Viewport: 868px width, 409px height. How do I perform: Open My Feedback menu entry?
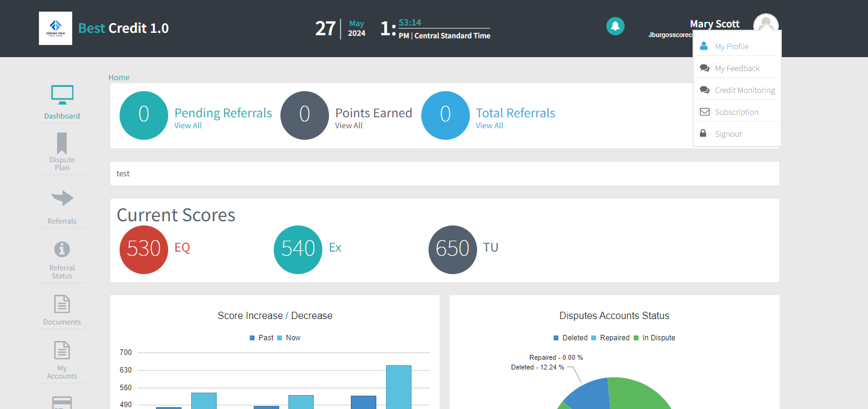click(737, 68)
